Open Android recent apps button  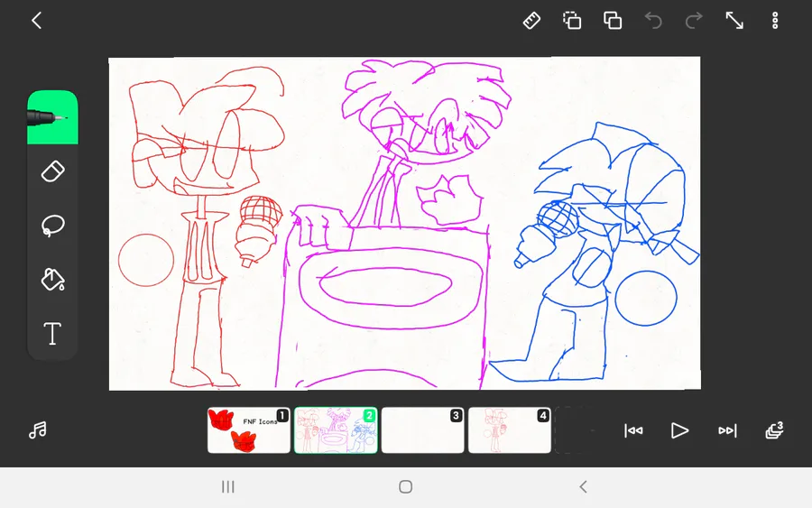click(x=228, y=486)
